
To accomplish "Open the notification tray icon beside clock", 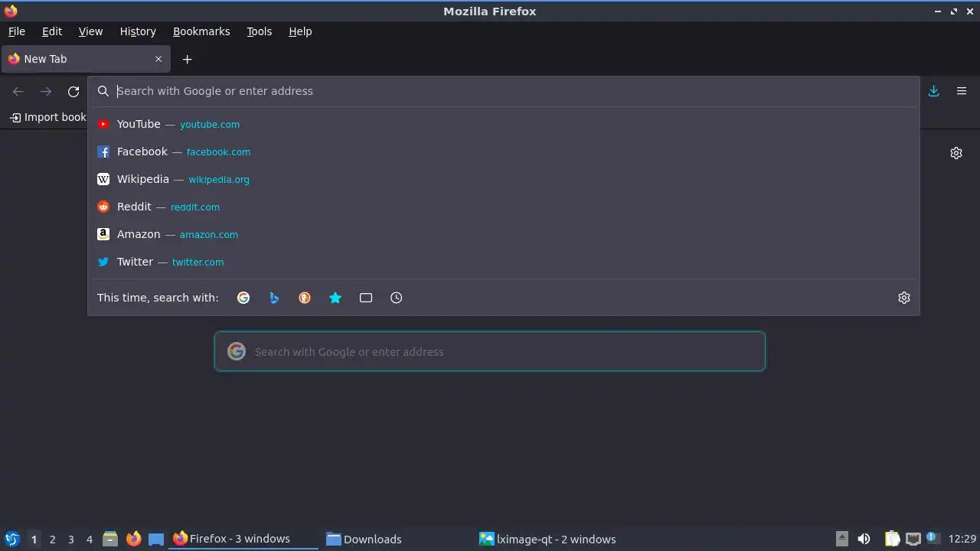I will click(x=933, y=539).
